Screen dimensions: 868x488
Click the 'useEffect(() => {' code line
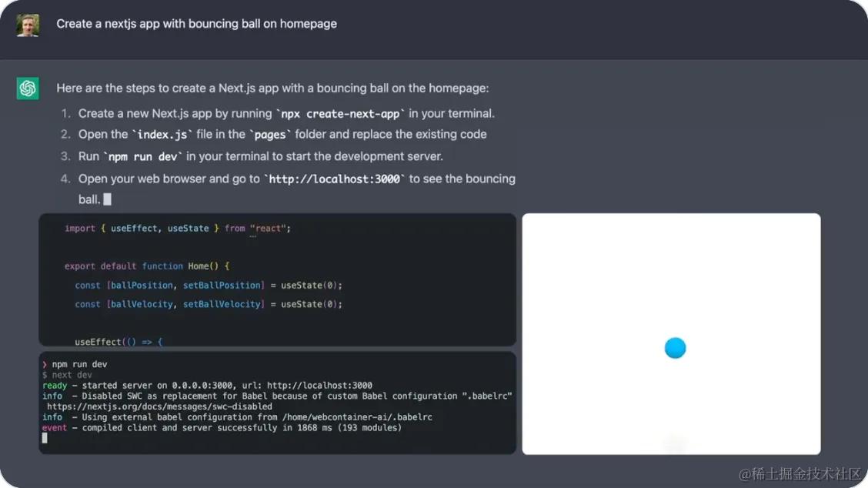click(119, 342)
